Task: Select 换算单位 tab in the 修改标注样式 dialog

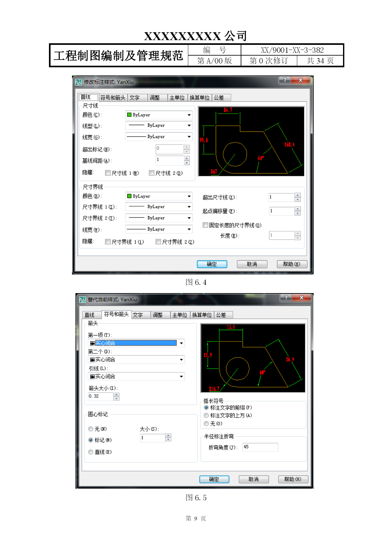Action: coord(200,98)
